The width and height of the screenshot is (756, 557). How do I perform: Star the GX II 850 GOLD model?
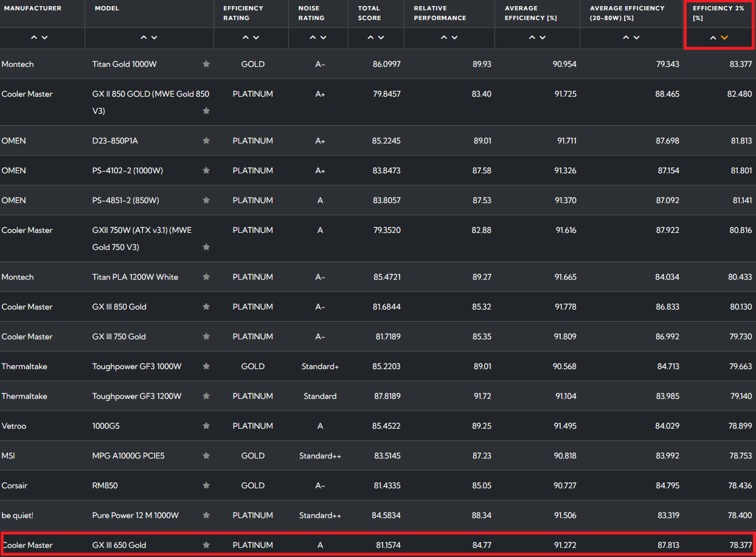point(206,111)
